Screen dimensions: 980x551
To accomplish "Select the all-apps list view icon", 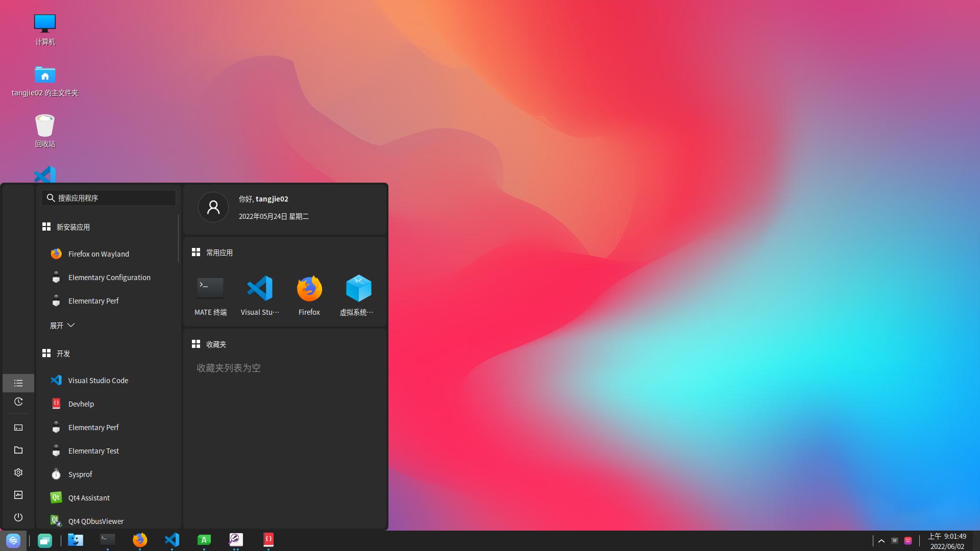I will [x=18, y=383].
